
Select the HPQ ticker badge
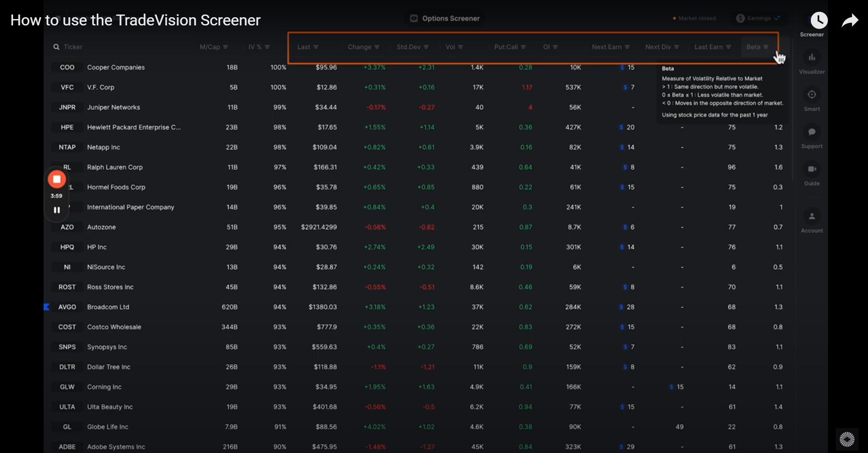pos(67,247)
